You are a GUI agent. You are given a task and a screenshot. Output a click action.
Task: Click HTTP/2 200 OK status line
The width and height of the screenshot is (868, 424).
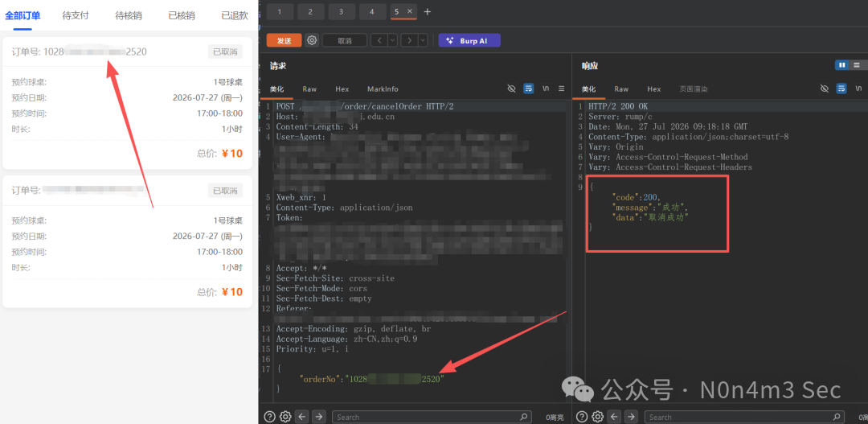click(x=618, y=106)
